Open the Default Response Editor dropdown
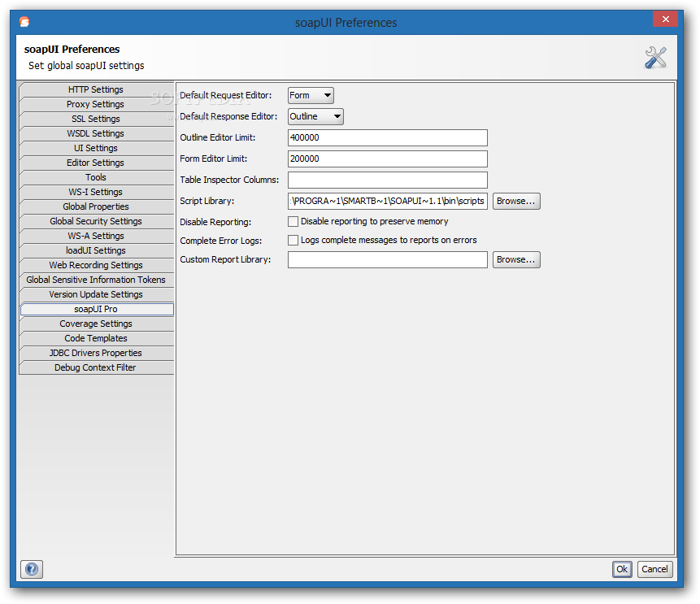 (x=315, y=116)
